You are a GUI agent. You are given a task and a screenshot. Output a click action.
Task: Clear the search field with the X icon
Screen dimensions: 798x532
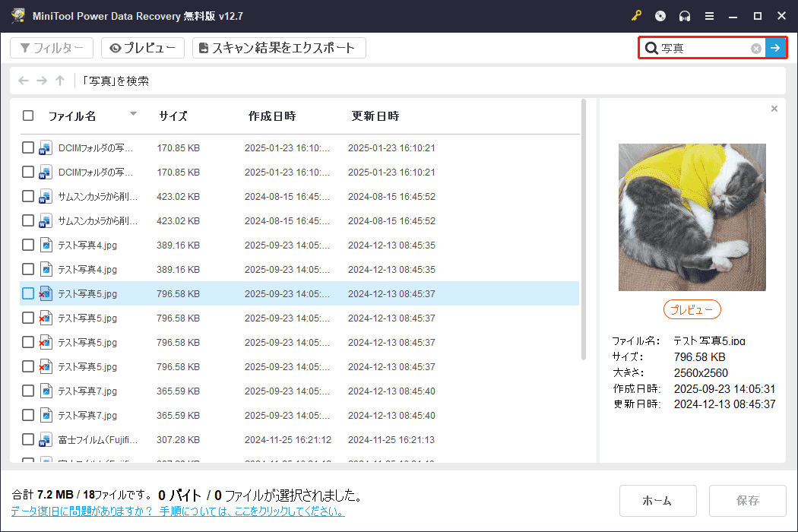click(x=755, y=48)
